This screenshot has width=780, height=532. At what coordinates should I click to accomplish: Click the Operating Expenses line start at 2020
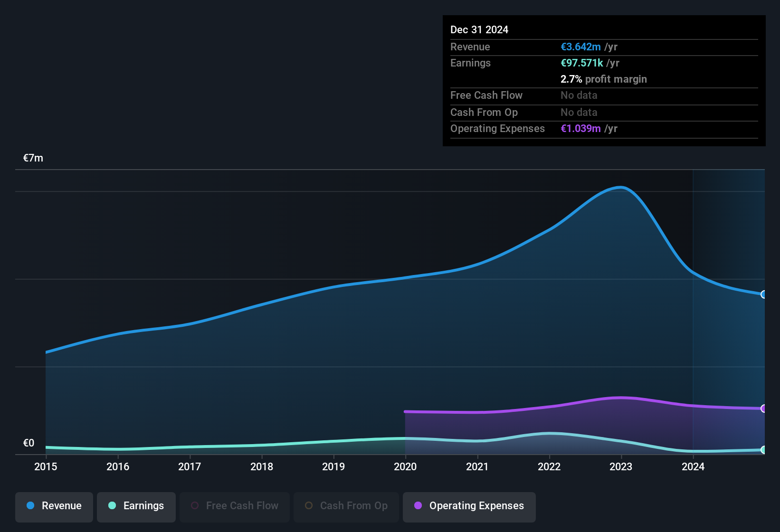405,411
